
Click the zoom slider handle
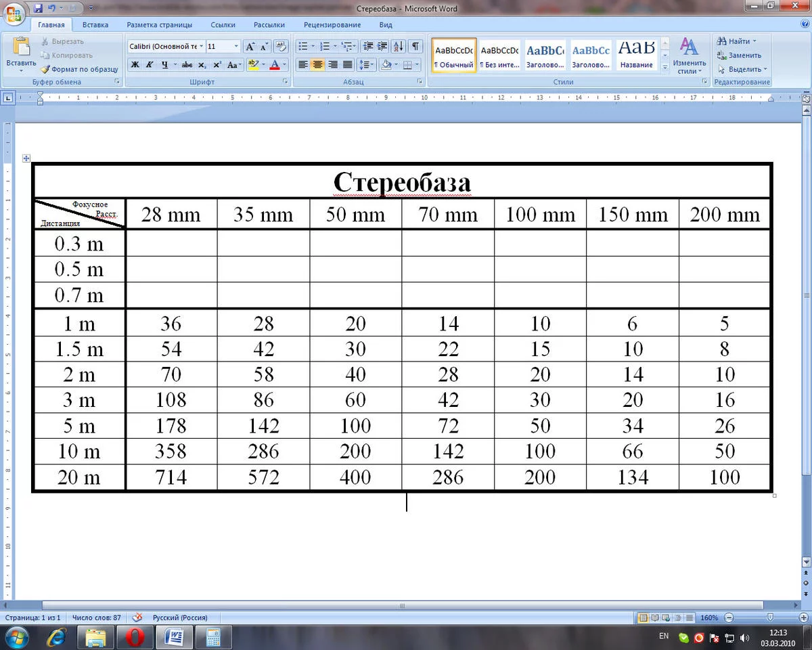(x=770, y=617)
